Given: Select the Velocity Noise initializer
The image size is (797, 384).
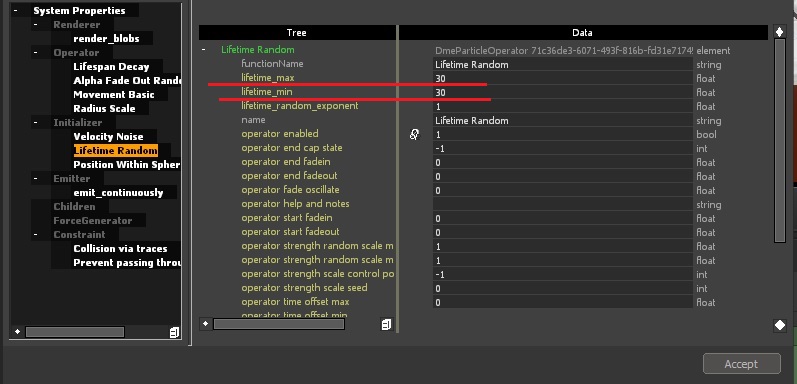Looking at the screenshot, I should [x=108, y=136].
